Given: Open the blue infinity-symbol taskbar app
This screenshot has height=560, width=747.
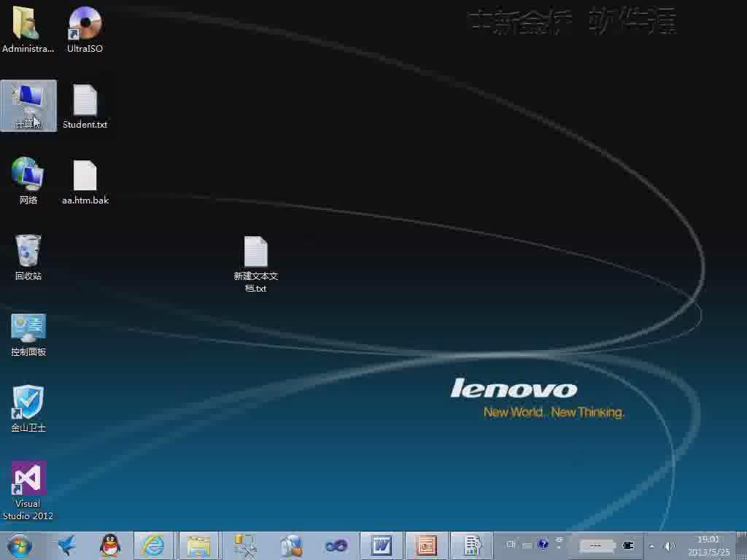Looking at the screenshot, I should (x=336, y=545).
